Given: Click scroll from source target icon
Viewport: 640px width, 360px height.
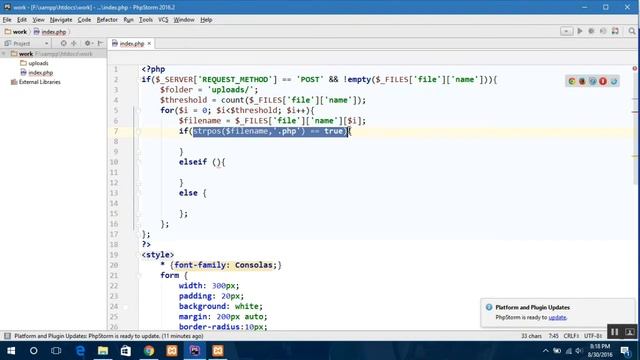Looking at the screenshot, I should click(63, 43).
